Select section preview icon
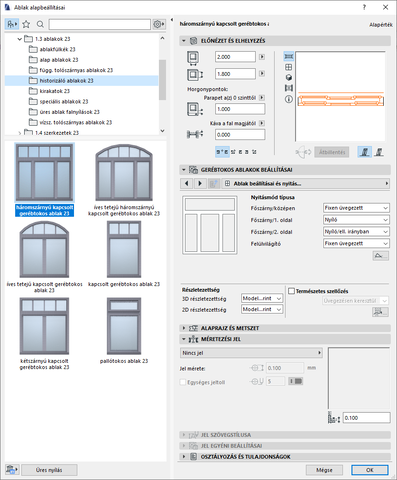Viewport: 397px width, 480px height. click(x=289, y=88)
